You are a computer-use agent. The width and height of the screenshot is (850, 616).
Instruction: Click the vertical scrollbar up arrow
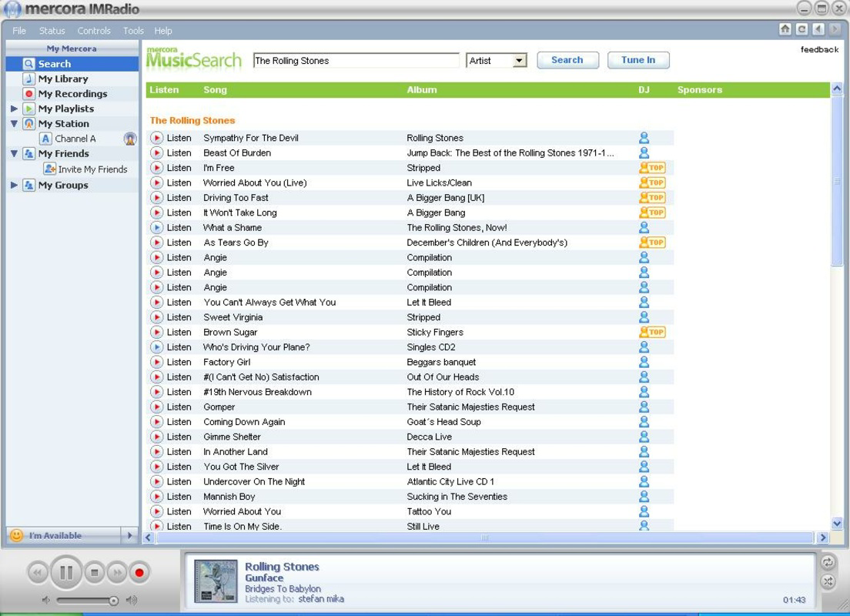pyautogui.click(x=837, y=89)
